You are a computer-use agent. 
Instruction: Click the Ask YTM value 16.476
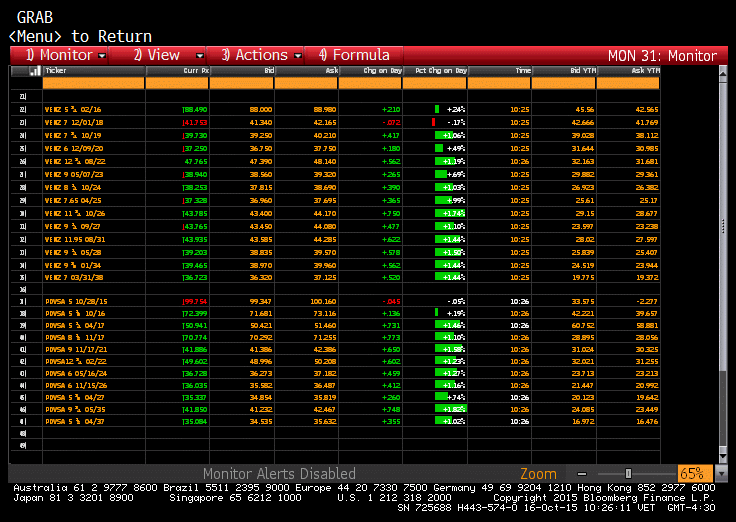(647, 422)
